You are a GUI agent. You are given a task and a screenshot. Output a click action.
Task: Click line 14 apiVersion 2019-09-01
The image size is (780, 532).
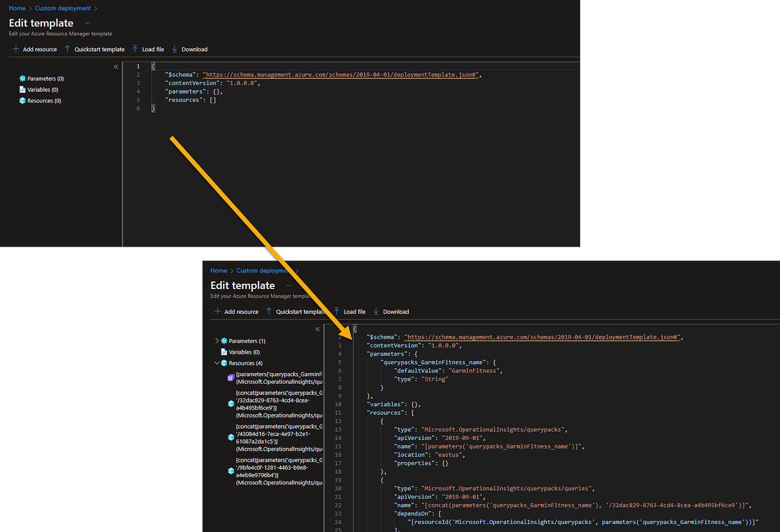tap(439, 438)
